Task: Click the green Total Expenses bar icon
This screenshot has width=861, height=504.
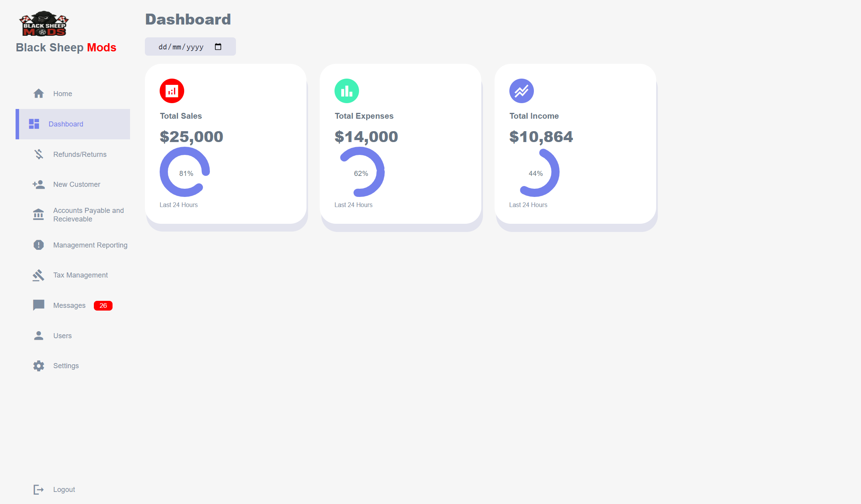Action: coord(347,91)
